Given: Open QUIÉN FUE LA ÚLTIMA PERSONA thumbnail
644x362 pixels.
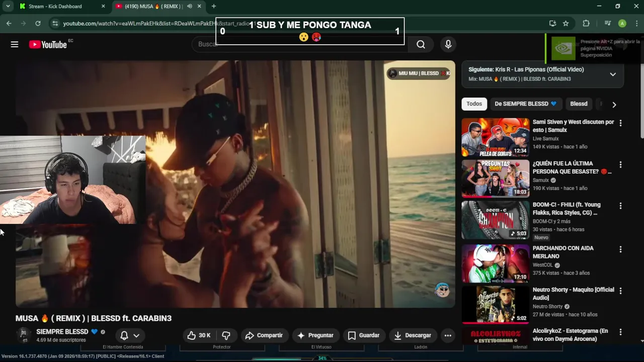Looking at the screenshot, I should click(x=496, y=178).
